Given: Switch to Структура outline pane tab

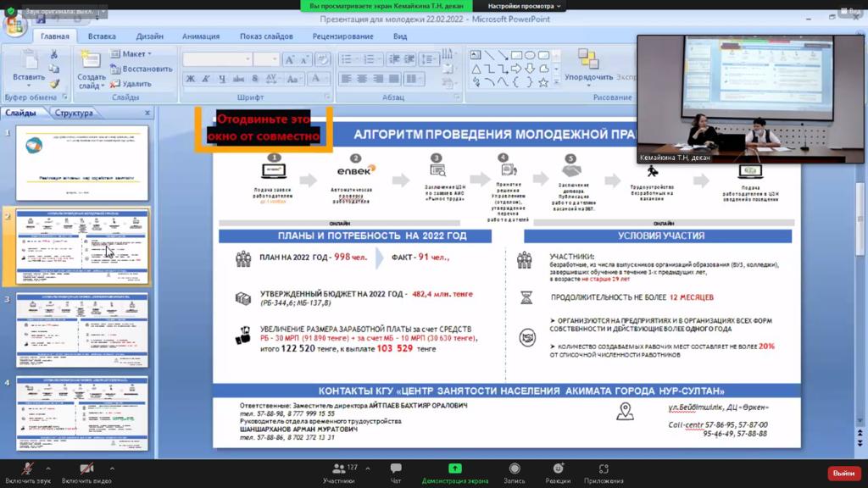Looking at the screenshot, I should 75,113.
